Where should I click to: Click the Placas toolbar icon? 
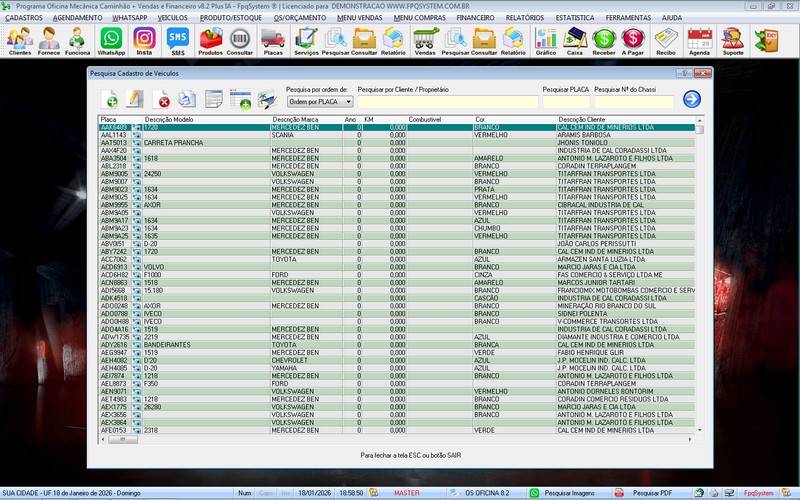272,40
